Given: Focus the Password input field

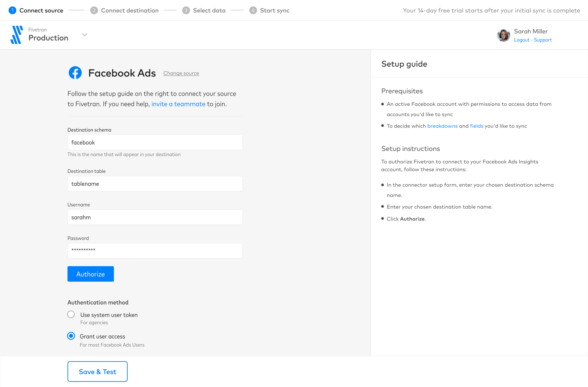Looking at the screenshot, I should pos(155,251).
